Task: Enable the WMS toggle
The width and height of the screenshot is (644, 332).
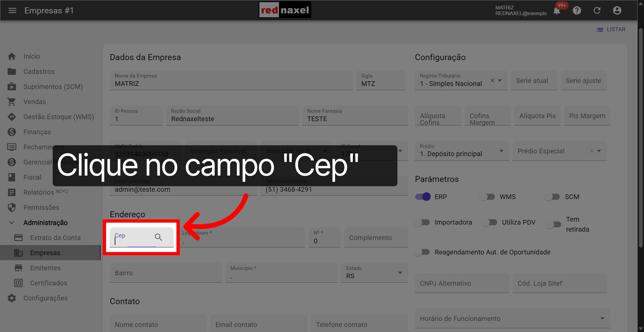Action: 487,197
